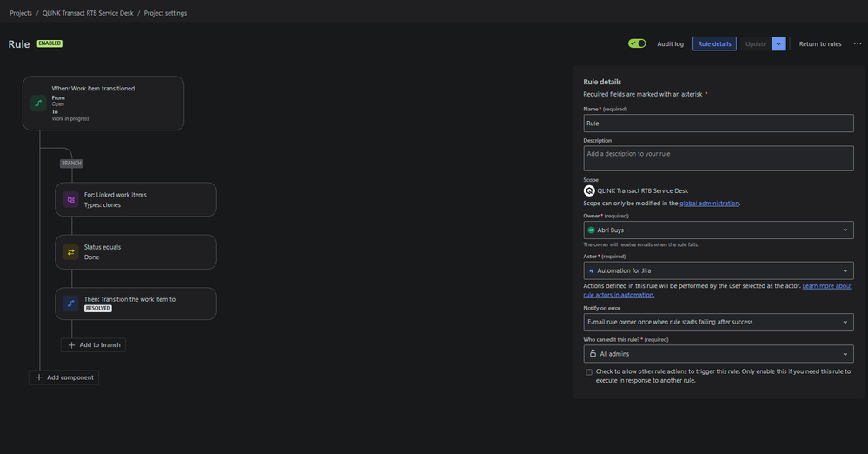Go to Project settings breadcrumb
Screen dimensions: 868x454
(165, 13)
